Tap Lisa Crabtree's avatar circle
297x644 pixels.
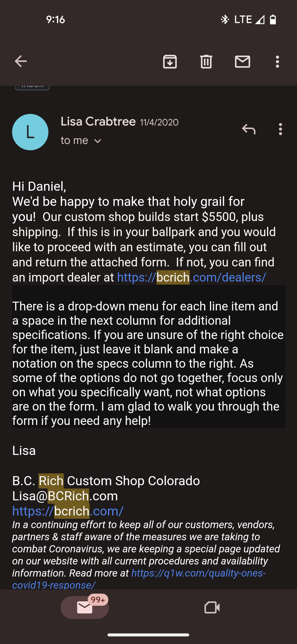30,132
